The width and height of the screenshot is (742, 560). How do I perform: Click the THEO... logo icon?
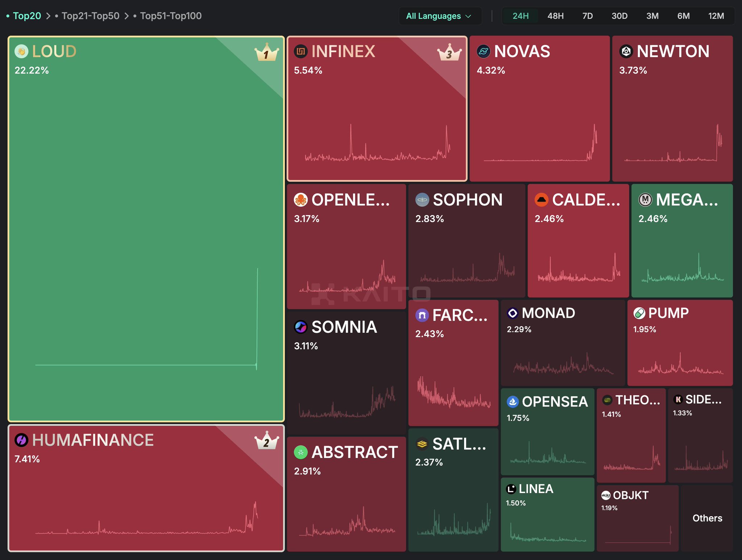(x=607, y=400)
